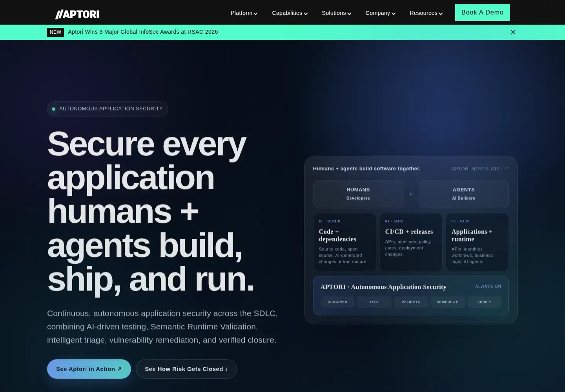Click the 'APTORI · Autonomous Application Security' title
This screenshot has height=392, width=565.
383,287
